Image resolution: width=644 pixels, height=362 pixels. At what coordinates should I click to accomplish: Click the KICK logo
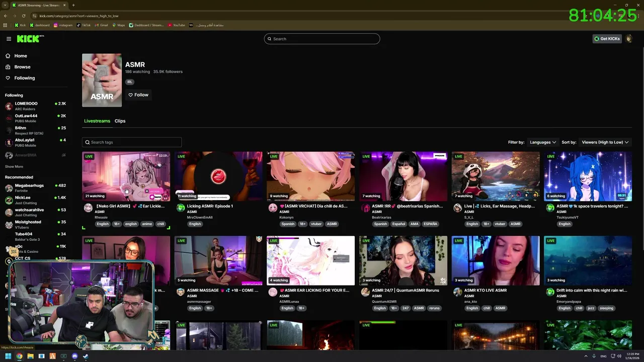30,39
